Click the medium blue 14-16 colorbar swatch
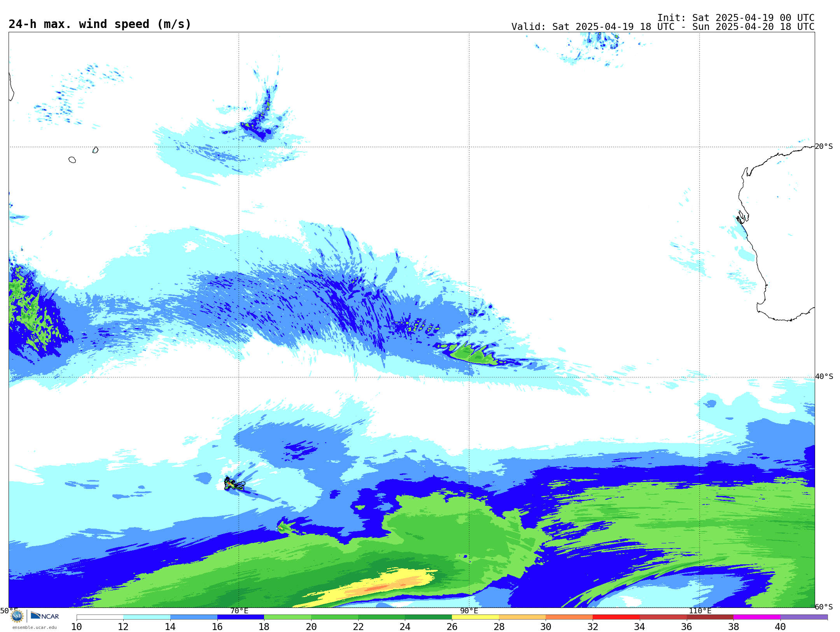This screenshot has height=632, width=840. 194,617
